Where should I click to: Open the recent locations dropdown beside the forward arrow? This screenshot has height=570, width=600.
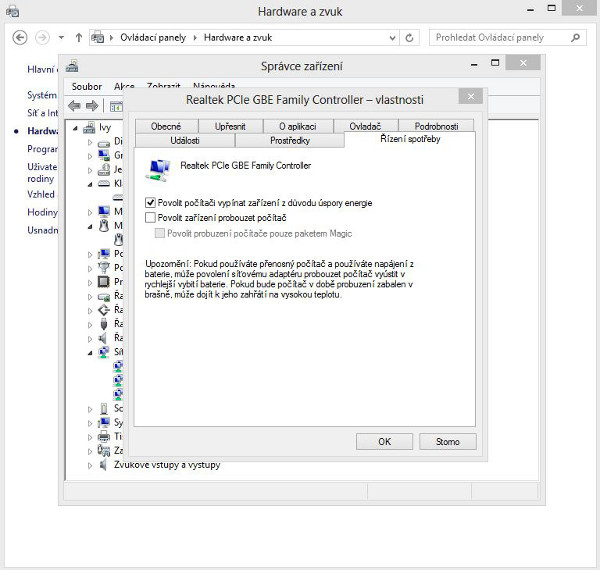pyautogui.click(x=61, y=37)
